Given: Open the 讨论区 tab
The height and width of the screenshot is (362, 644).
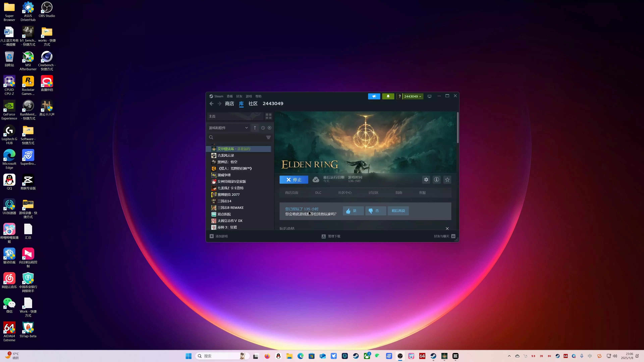Looking at the screenshot, I should [x=373, y=193].
